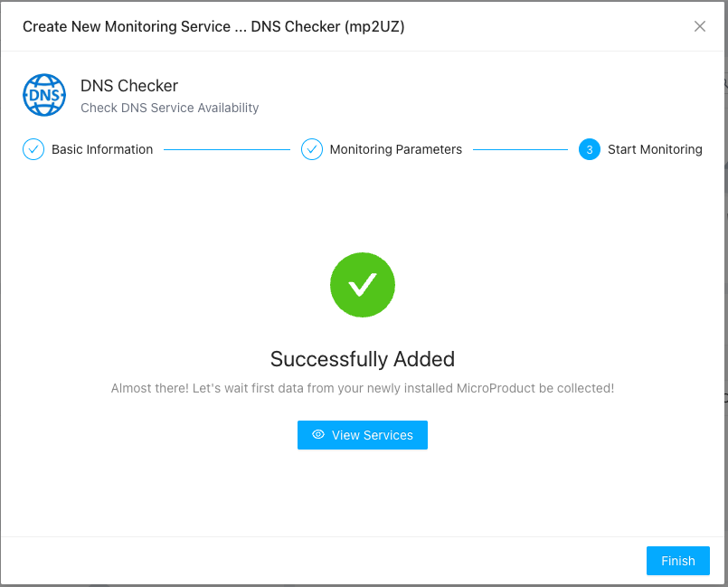The image size is (728, 587).
Task: Click the large green success checkmark
Action: (x=363, y=285)
